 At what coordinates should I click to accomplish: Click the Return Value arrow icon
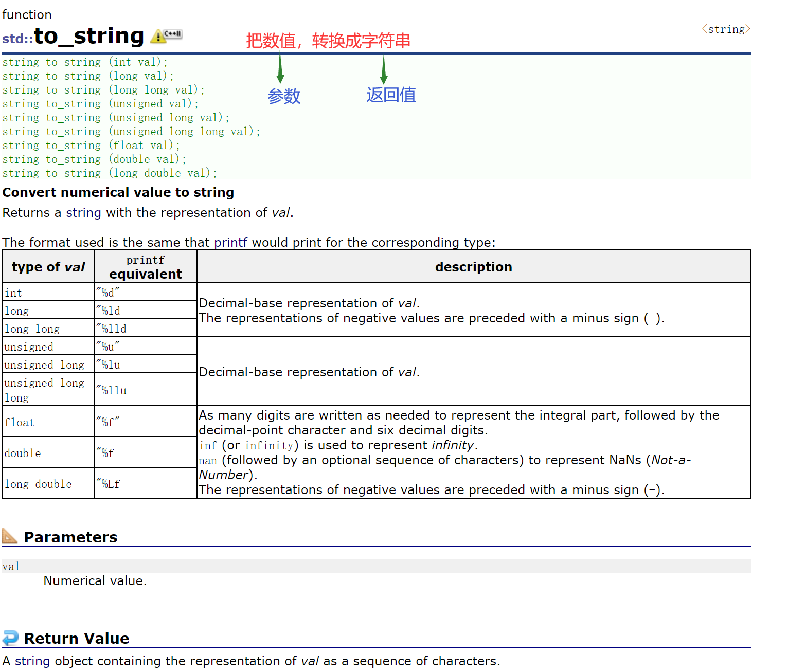(x=10, y=638)
